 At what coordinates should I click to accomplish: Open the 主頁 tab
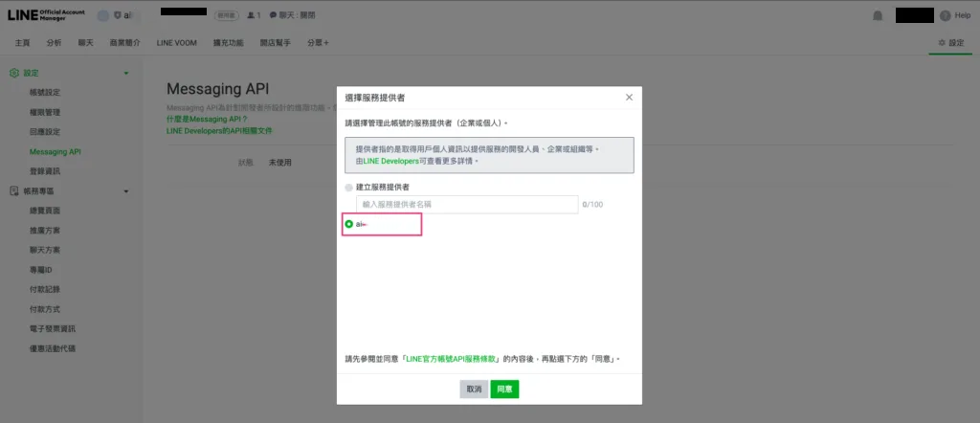pyautogui.click(x=23, y=43)
